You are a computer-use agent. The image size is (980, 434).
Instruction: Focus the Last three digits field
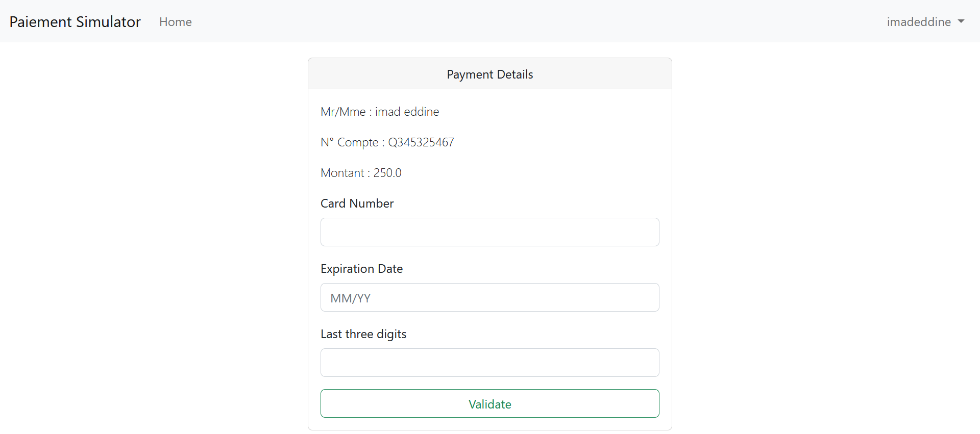click(x=489, y=363)
